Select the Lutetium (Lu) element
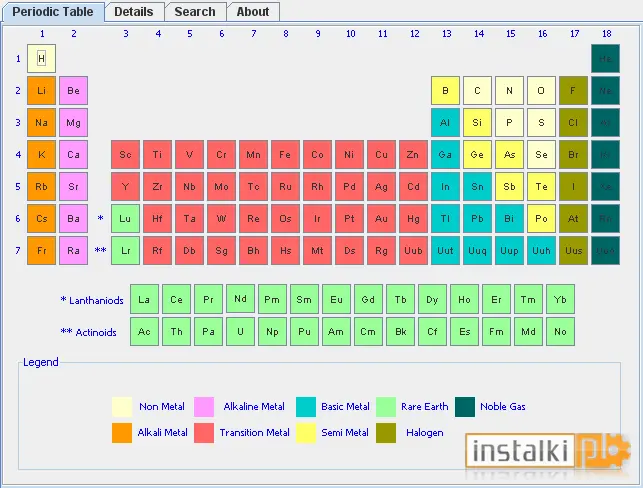Screen dimensions: 643x488 (x=125, y=219)
